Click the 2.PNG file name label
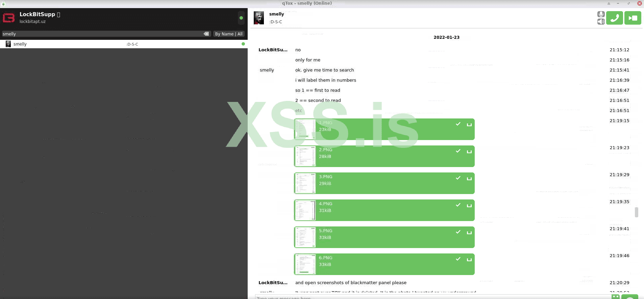The image size is (644, 299). coord(325,150)
